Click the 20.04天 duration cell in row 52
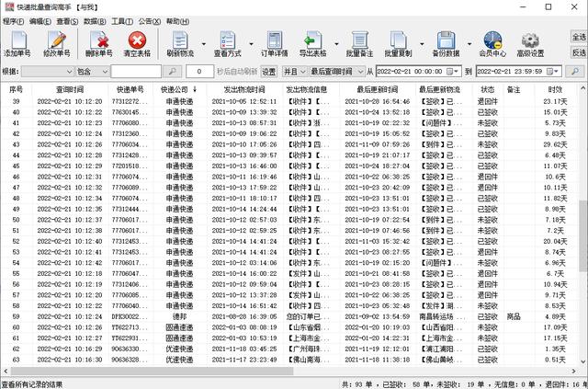 (555, 241)
